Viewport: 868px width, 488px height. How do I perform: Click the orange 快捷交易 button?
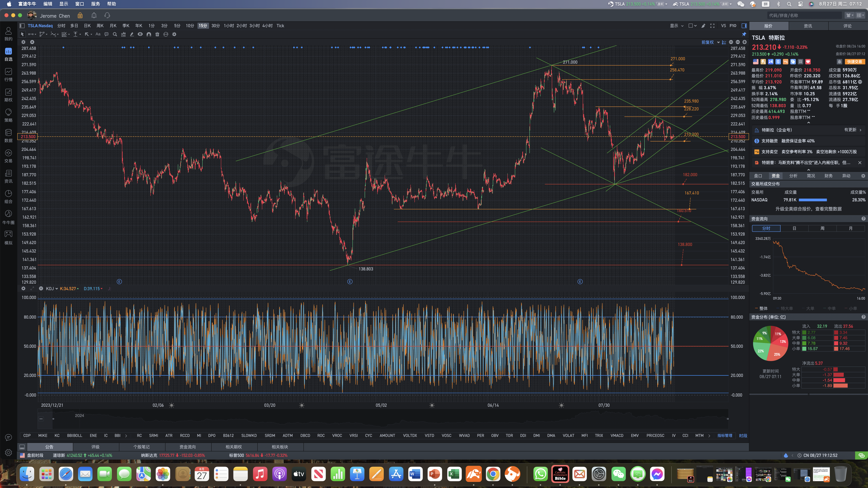pyautogui.click(x=855, y=62)
